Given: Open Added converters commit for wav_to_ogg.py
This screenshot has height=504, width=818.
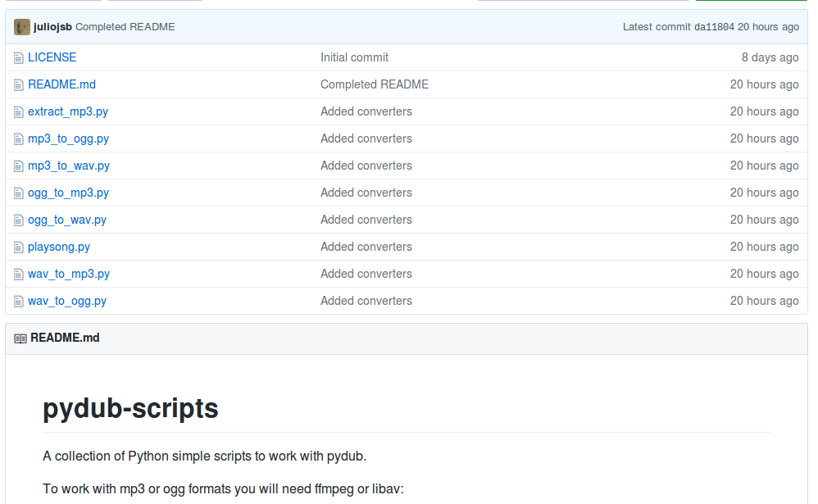Looking at the screenshot, I should [366, 301].
